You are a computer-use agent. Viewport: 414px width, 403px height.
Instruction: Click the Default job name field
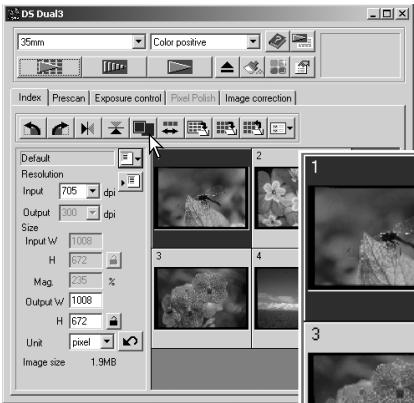pos(67,158)
